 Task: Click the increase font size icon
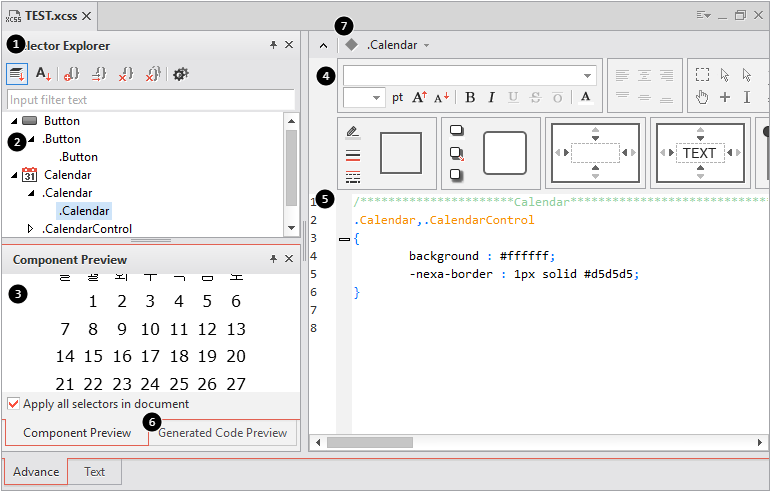pyautogui.click(x=419, y=97)
